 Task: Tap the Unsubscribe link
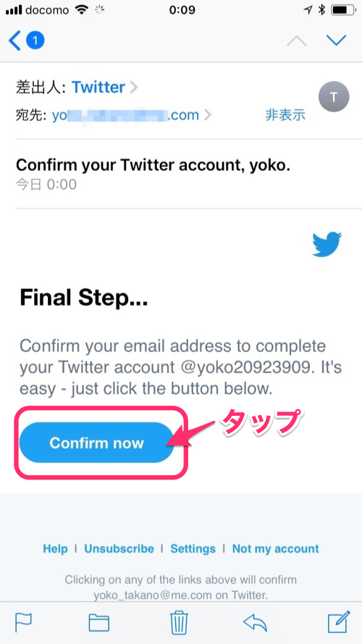click(x=119, y=548)
